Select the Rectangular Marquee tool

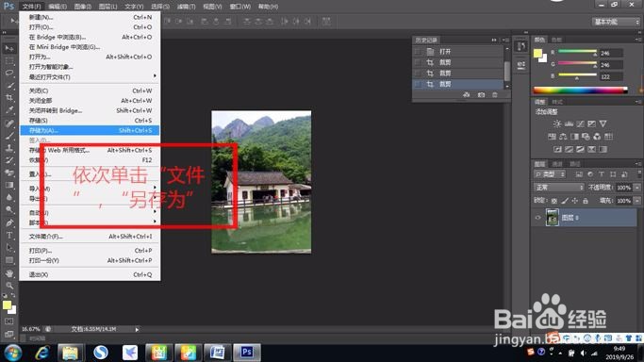coord(9,60)
